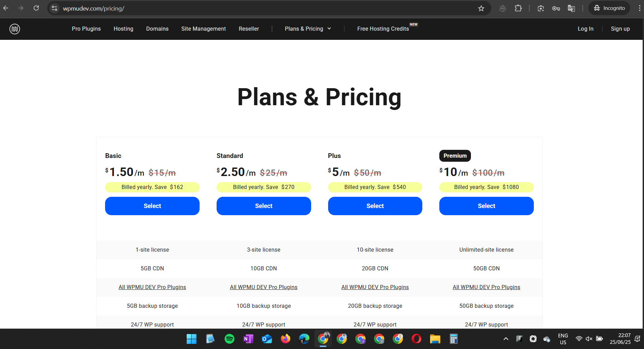Click the Incognito profile button
The width and height of the screenshot is (644, 349).
tap(609, 8)
